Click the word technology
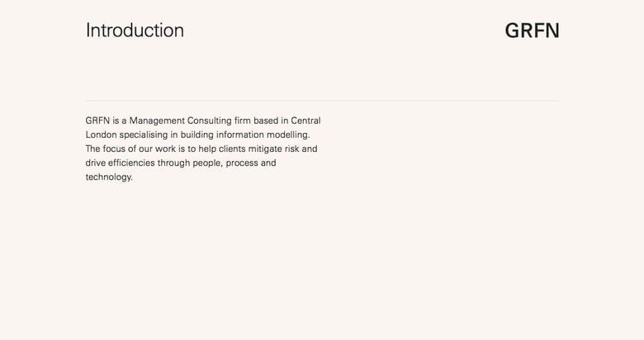 [108, 177]
